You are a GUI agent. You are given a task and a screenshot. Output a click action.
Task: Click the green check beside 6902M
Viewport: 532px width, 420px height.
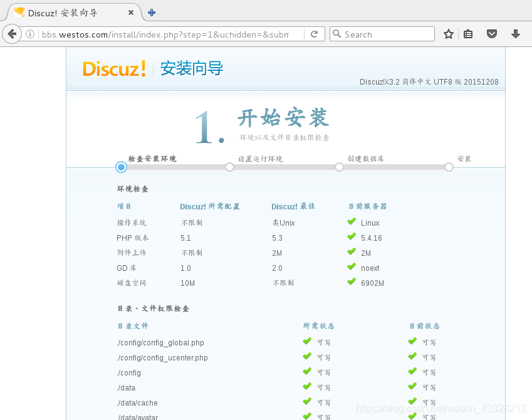352,281
